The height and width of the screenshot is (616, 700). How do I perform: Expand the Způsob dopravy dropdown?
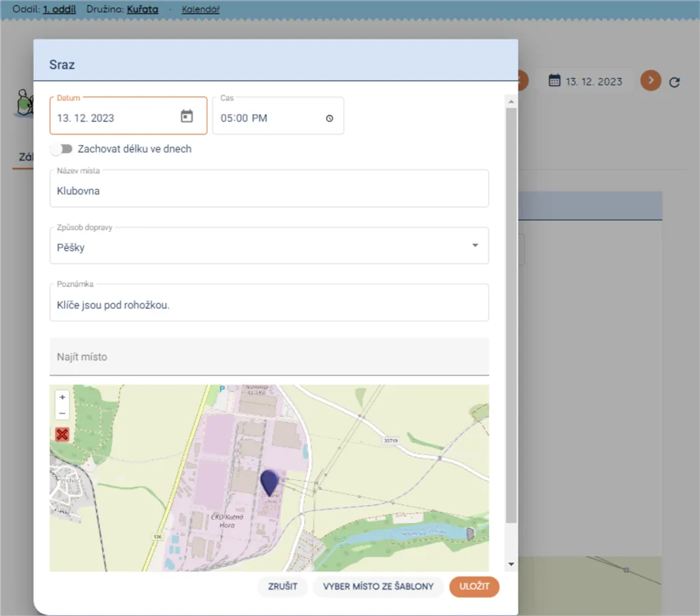coord(475,245)
